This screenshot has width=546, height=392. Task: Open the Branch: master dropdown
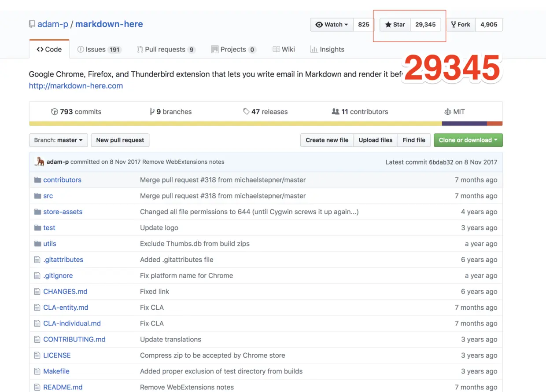pos(59,140)
